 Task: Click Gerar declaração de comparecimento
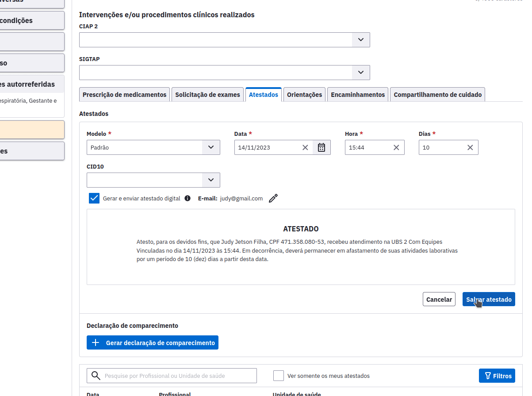(153, 342)
